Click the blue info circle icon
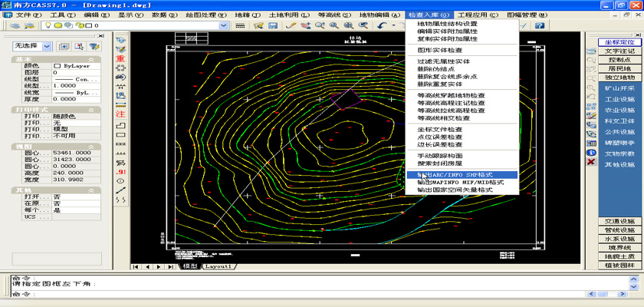 (591, 153)
